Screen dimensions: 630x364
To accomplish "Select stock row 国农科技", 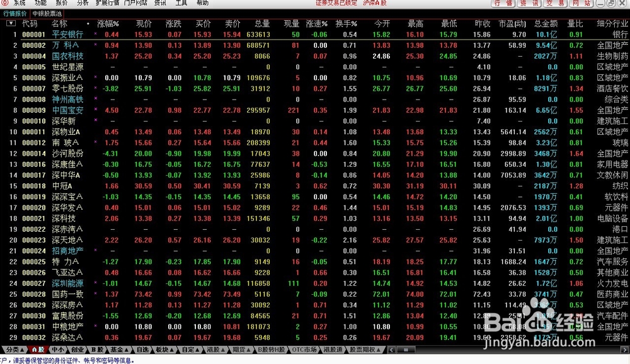I will (315, 56).
